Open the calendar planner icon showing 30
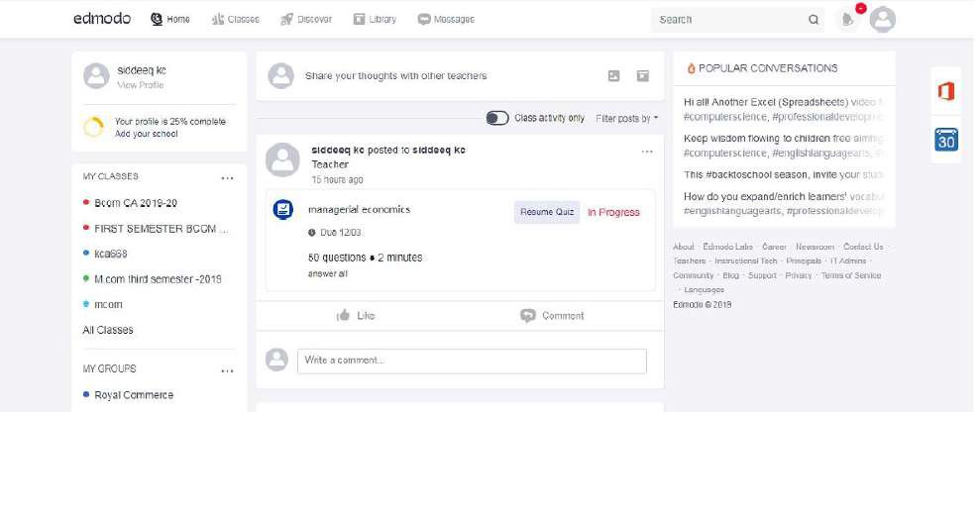The width and height of the screenshot is (980, 520). click(x=946, y=140)
